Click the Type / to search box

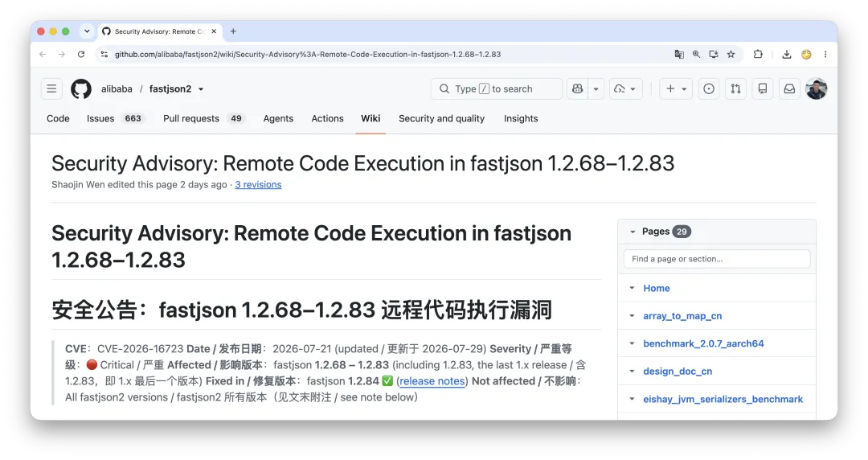click(x=497, y=88)
